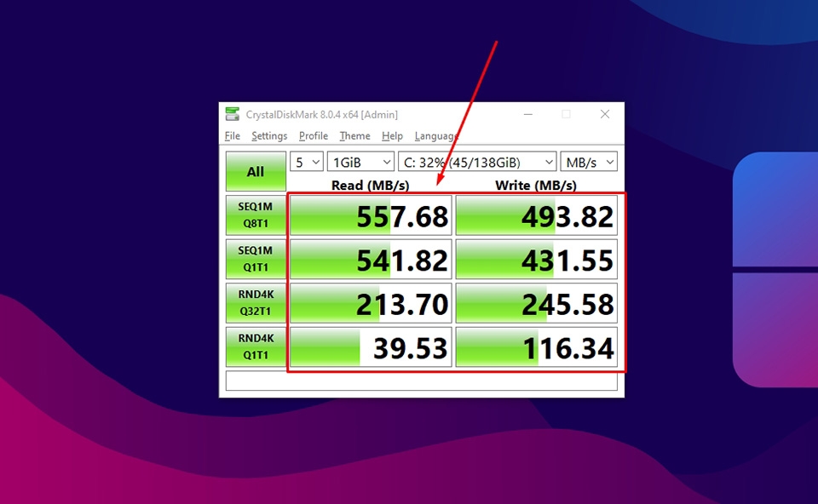
Task: Open the Language menu
Action: 435,135
